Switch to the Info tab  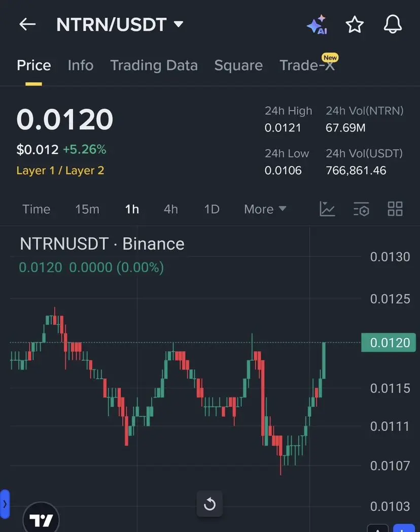click(x=81, y=65)
